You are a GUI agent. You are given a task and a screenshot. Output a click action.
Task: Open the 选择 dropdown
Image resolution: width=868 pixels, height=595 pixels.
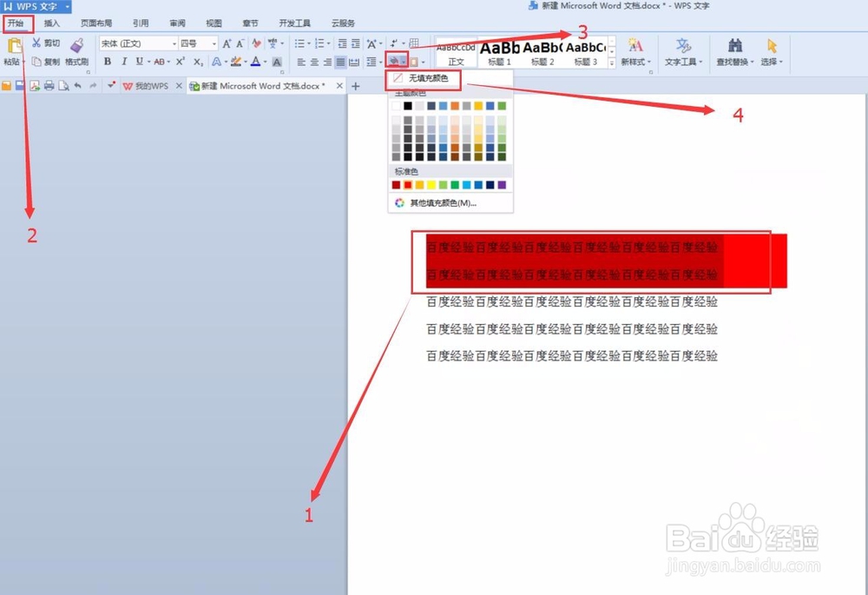[x=772, y=62]
